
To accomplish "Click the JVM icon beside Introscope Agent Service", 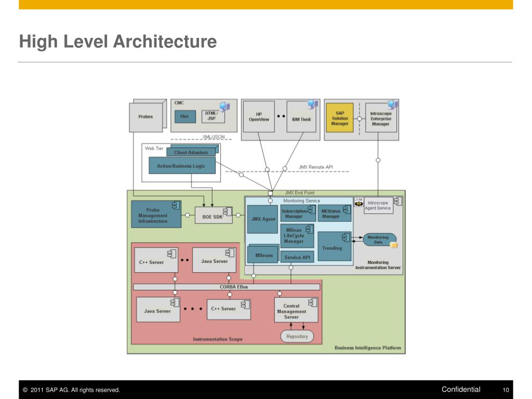I will tap(358, 202).
